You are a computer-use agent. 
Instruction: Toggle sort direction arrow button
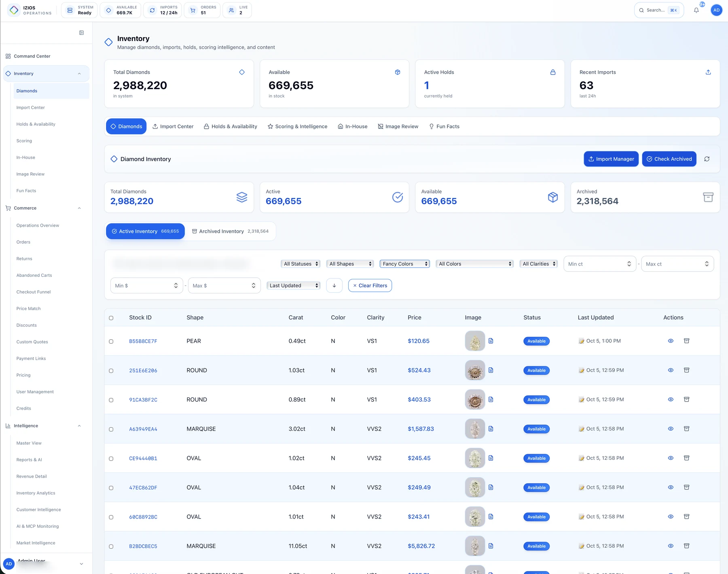click(x=334, y=285)
